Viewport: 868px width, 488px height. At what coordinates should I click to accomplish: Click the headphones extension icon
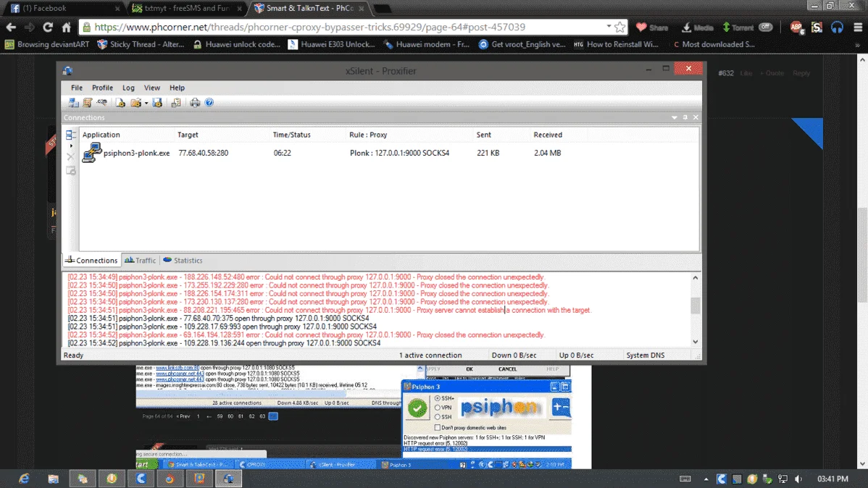[x=836, y=27]
